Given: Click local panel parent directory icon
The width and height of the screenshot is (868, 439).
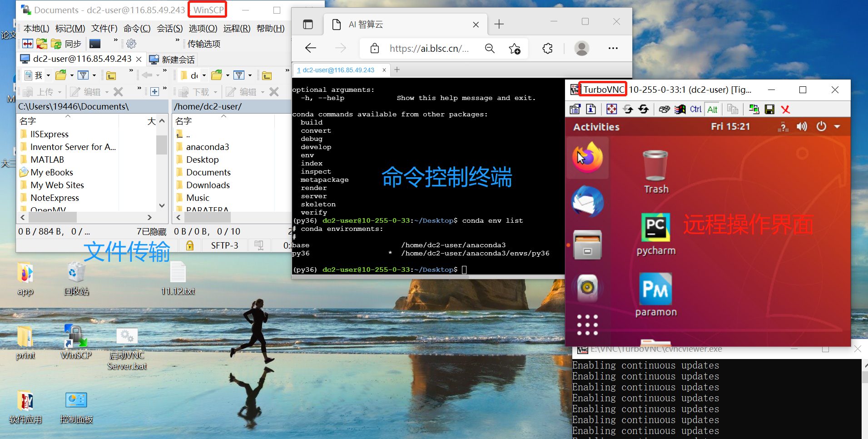Looking at the screenshot, I should coord(111,75).
